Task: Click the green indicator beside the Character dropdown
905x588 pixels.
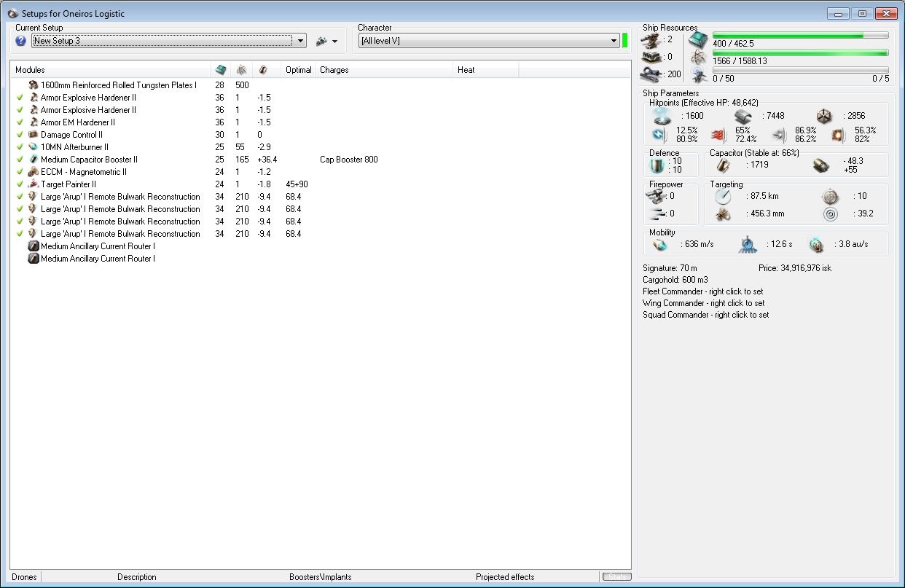Action: pyautogui.click(x=625, y=41)
